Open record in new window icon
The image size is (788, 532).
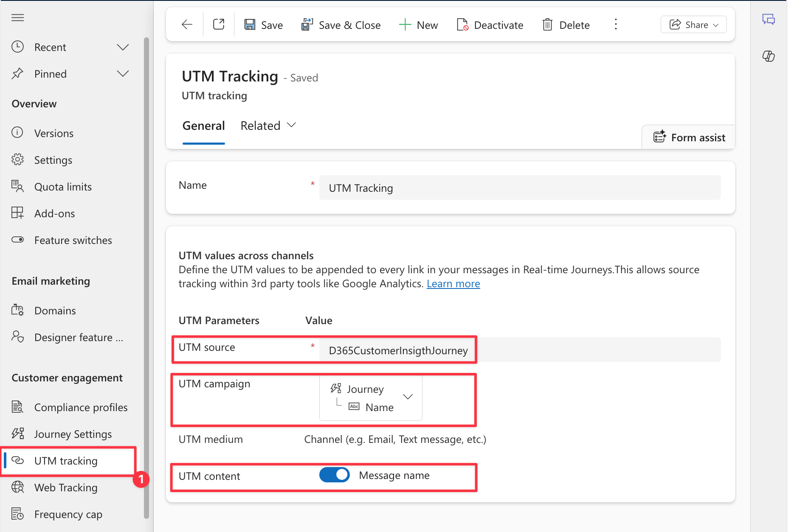pos(219,25)
